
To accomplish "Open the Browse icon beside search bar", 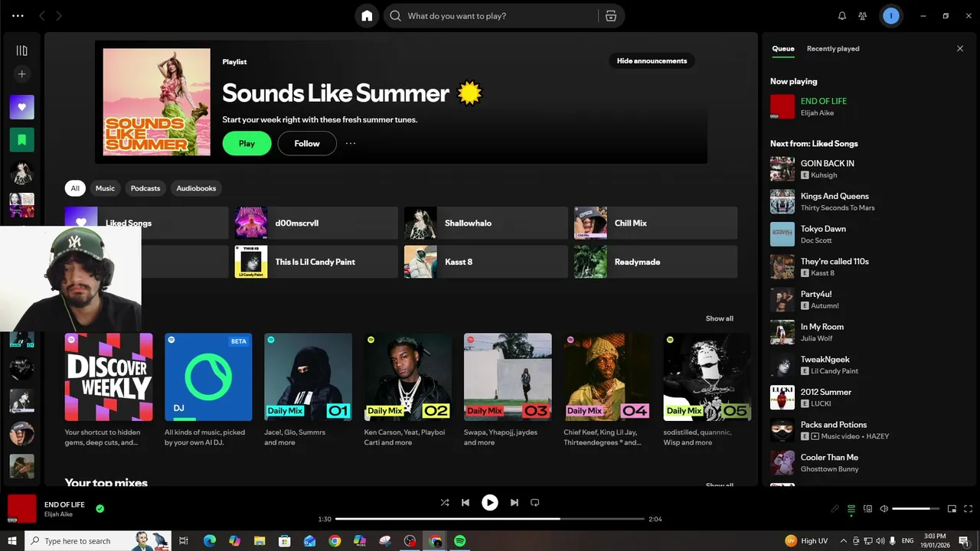I will tap(610, 16).
